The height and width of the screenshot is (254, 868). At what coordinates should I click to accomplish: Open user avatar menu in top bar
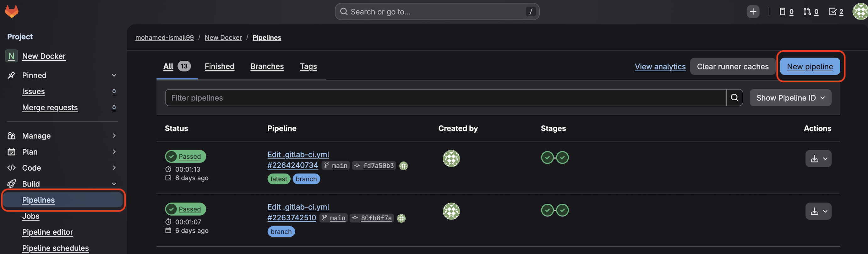tap(860, 11)
